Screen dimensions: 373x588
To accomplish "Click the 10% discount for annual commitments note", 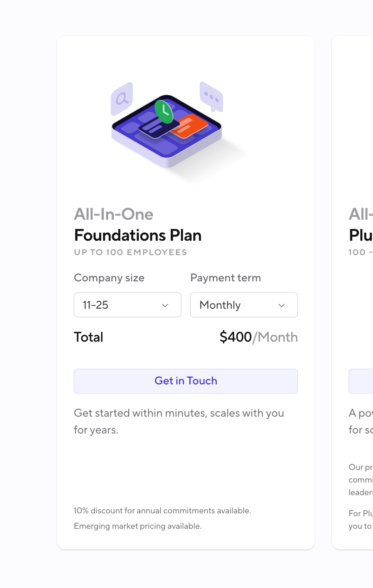I will point(162,511).
